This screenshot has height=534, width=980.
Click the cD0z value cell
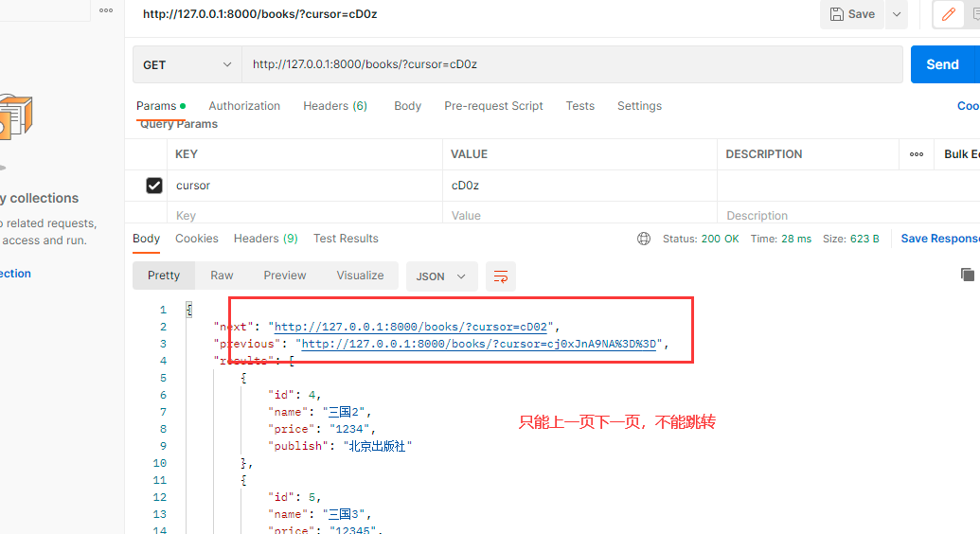580,186
